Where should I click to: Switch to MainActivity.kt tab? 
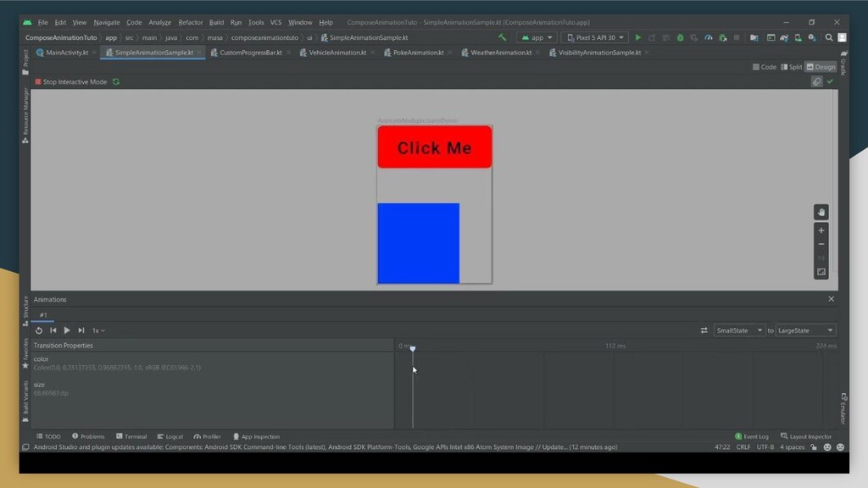(66, 53)
